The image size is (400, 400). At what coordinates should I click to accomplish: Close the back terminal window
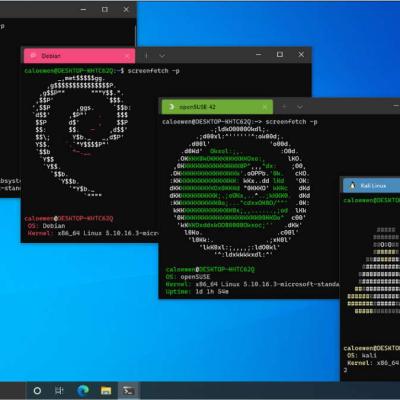click(126, 10)
